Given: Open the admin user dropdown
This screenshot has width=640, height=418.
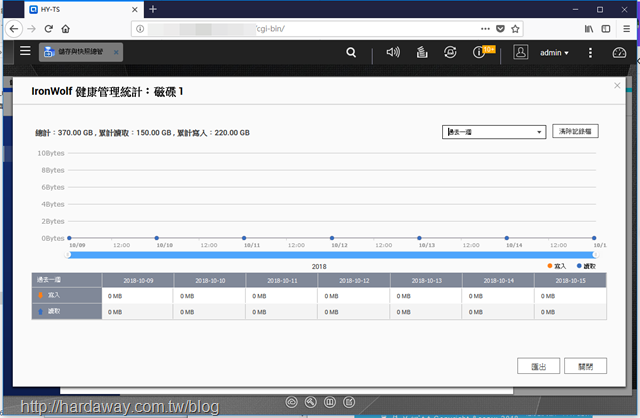Looking at the screenshot, I should [x=554, y=53].
